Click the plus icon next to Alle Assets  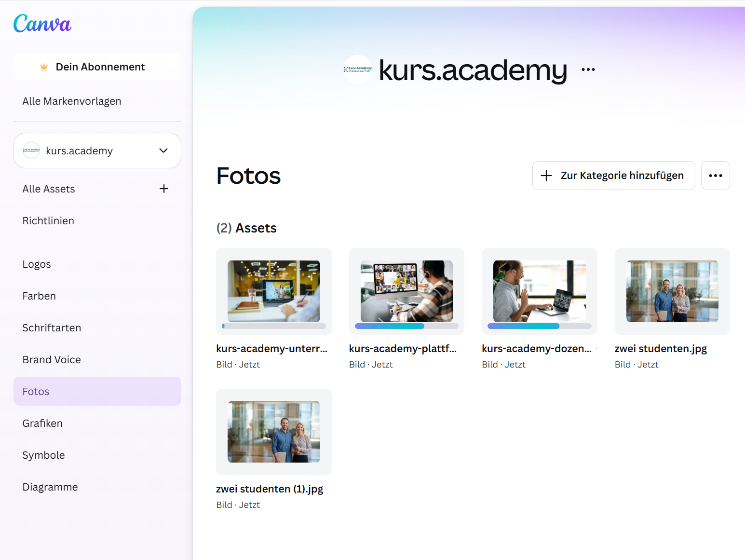[164, 189]
